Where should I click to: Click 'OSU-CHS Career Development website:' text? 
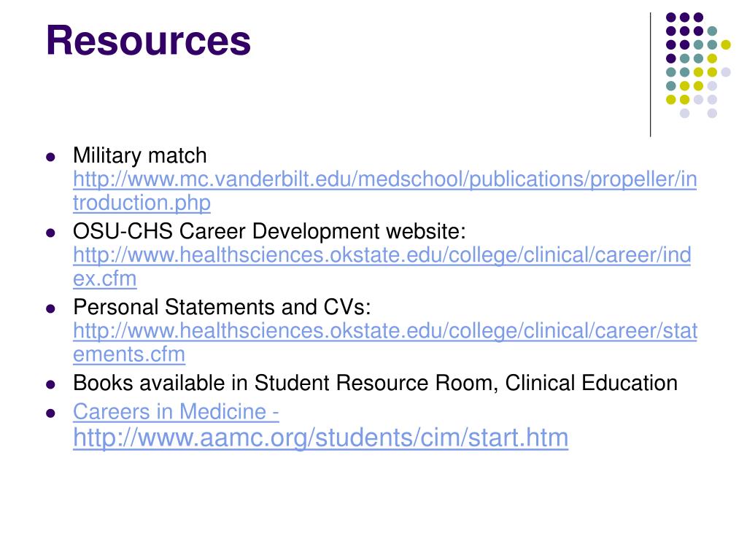269,231
